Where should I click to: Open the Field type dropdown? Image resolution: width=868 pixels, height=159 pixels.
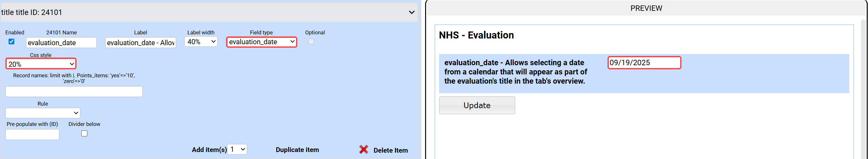tap(261, 42)
